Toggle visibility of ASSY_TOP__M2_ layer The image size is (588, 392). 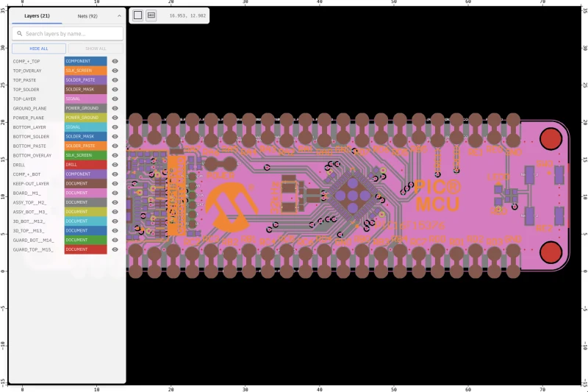[115, 202]
